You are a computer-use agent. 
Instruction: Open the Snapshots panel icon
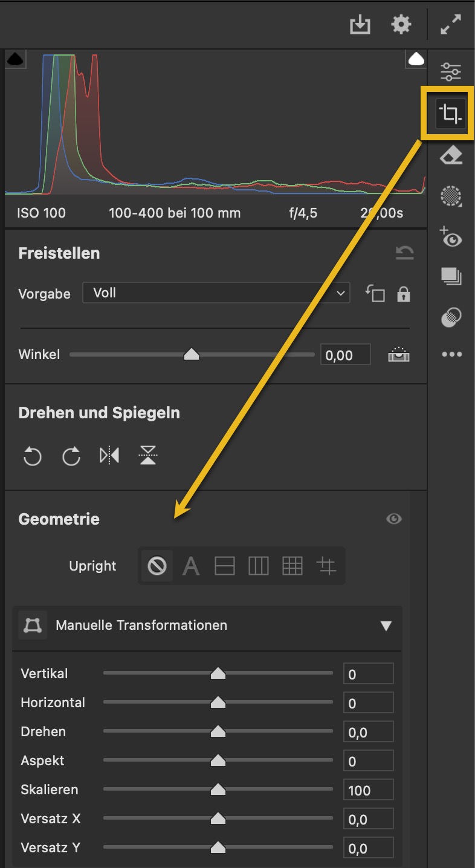coord(451,276)
